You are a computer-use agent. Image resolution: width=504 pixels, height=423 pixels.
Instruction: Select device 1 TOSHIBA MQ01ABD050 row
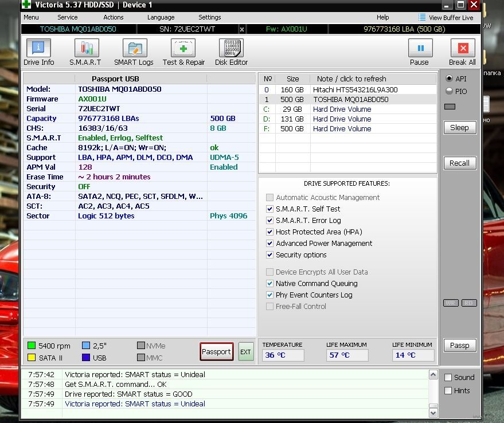click(348, 99)
